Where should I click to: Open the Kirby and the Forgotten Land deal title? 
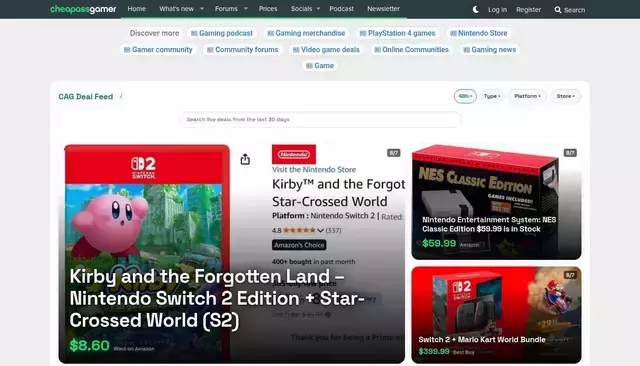(217, 298)
